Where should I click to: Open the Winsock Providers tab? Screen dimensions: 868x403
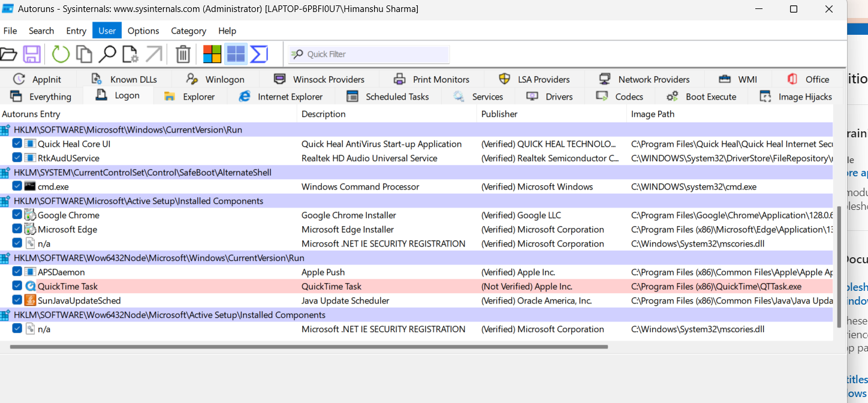319,79
